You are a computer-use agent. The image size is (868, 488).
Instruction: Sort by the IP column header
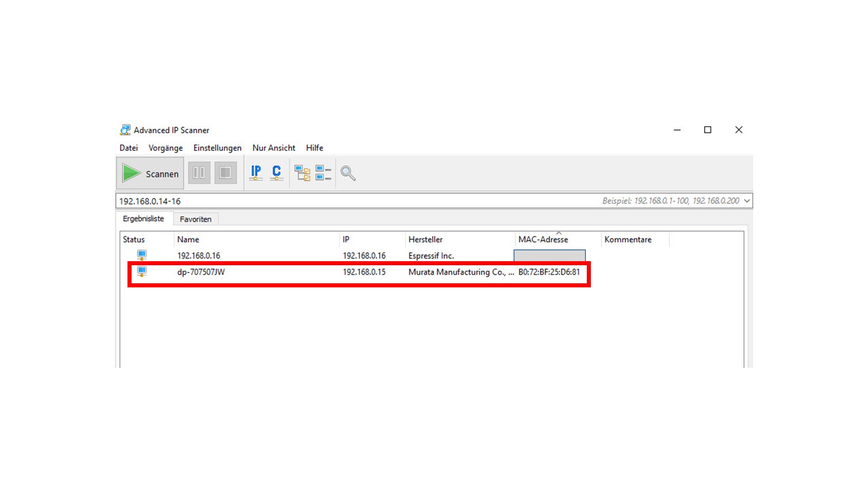[x=373, y=239]
